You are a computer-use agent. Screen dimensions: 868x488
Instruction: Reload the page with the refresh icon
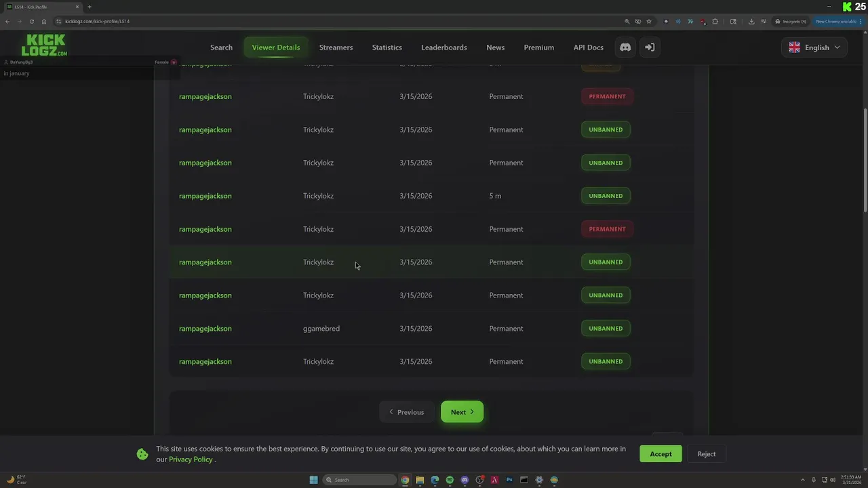click(31, 21)
